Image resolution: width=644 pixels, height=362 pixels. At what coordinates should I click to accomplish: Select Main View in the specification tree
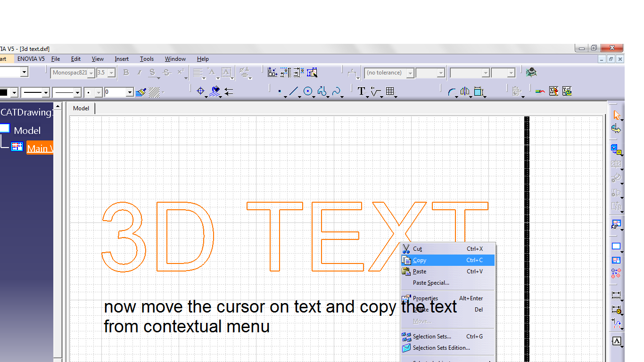pyautogui.click(x=40, y=148)
